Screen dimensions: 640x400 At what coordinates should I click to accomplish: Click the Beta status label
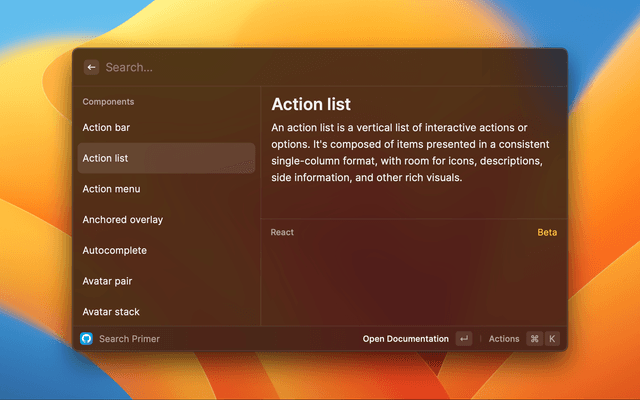[547, 232]
